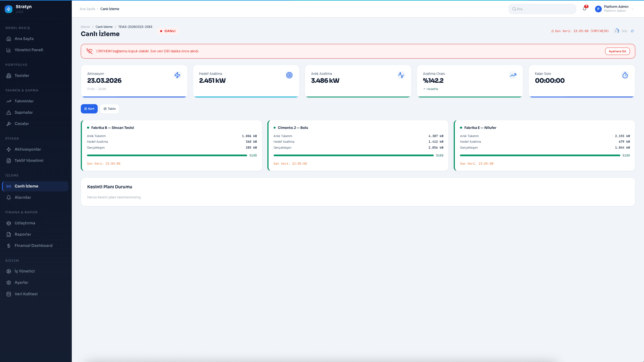Screen dimensions: 644x362
Task: Open TEIAS-20260323-2583 breadcrumb link
Action: tap(135, 27)
